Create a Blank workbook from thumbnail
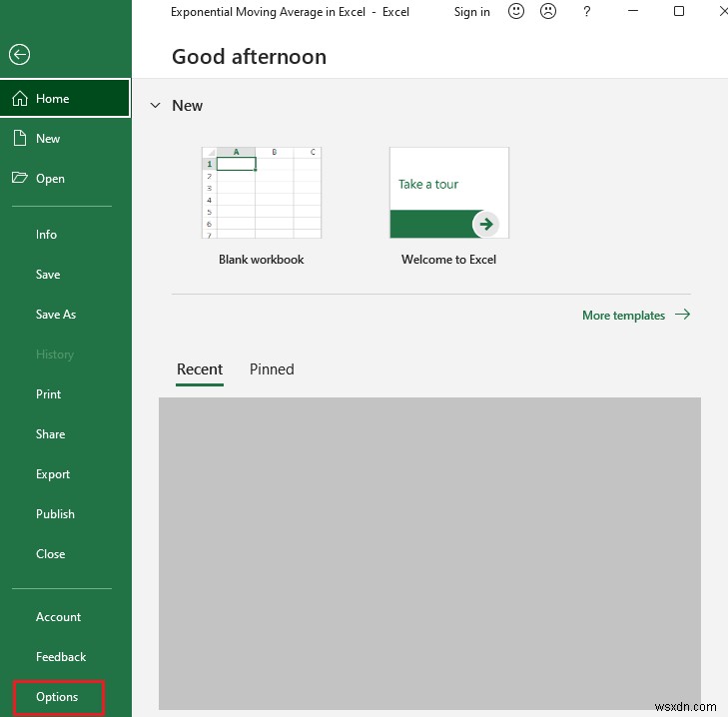The image size is (728, 717). click(262, 193)
